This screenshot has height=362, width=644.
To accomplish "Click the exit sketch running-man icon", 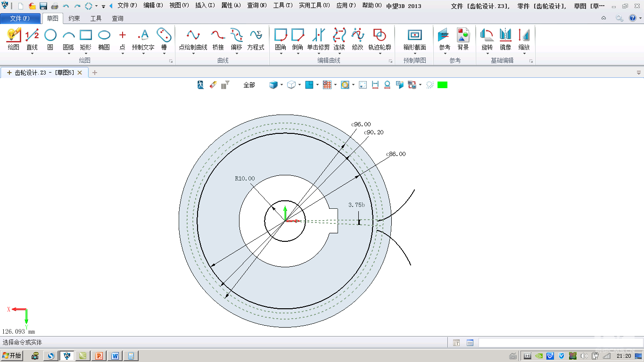I will 200,85.
